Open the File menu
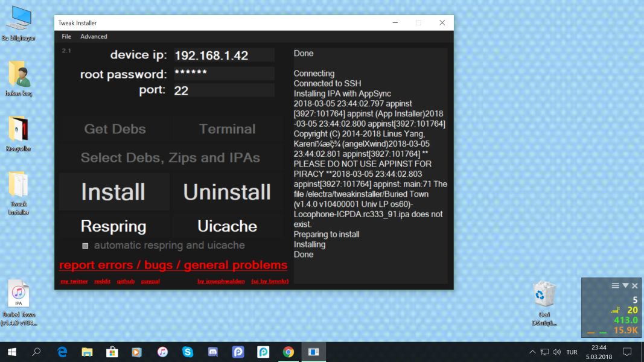 click(66, 37)
